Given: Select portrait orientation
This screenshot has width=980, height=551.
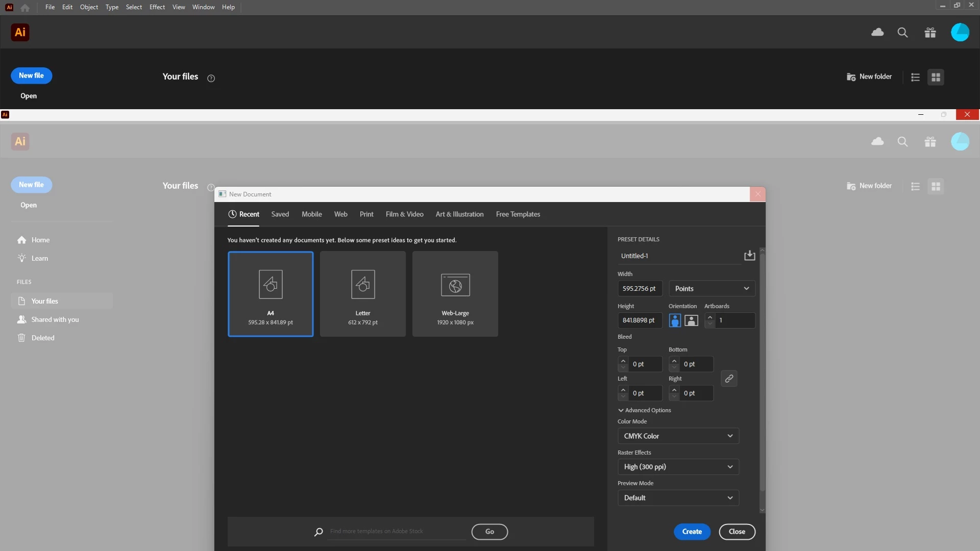Looking at the screenshot, I should pyautogui.click(x=675, y=320).
